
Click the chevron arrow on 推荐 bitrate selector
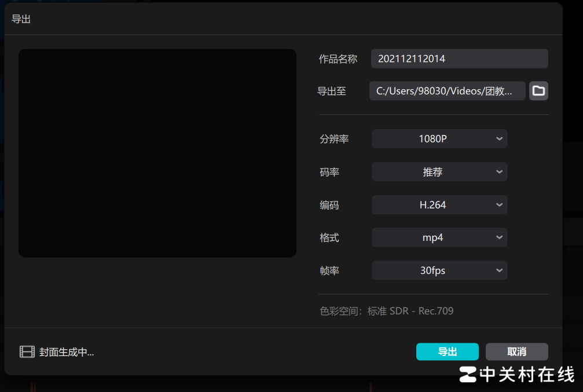tap(498, 171)
